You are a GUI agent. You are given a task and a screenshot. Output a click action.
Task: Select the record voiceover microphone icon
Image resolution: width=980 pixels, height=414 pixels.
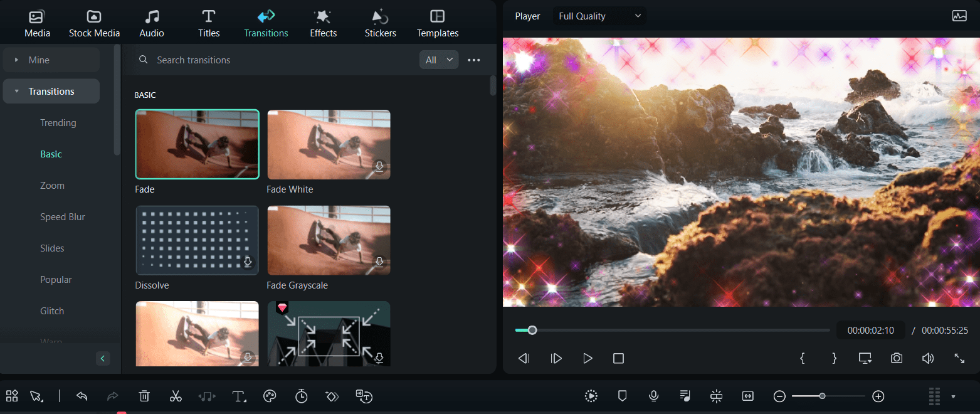coord(653,396)
